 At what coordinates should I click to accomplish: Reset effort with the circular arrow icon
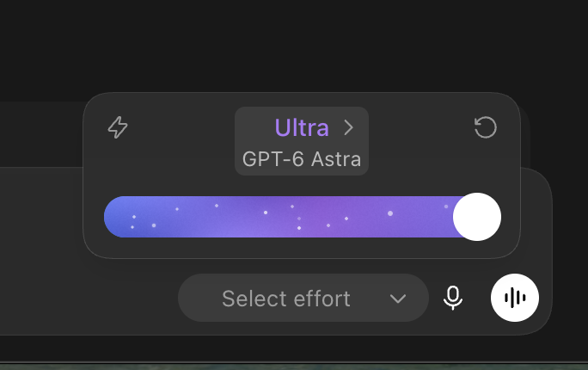(x=485, y=127)
